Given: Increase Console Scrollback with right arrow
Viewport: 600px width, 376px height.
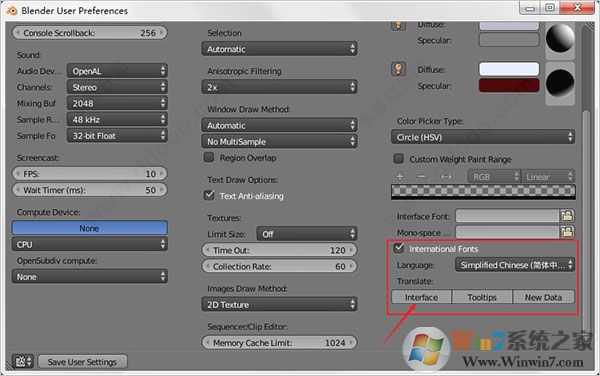Looking at the screenshot, I should point(162,33).
